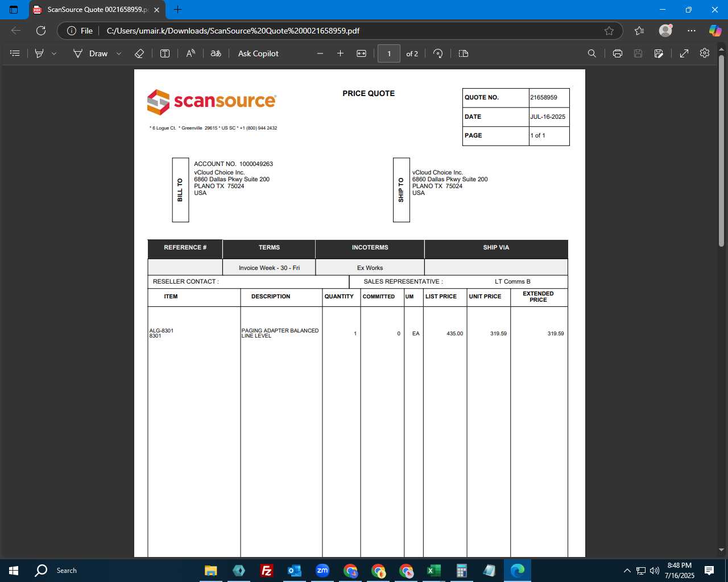Screen dimensions: 728x582
Task: Open a new tab with plus button
Action: click(177, 10)
